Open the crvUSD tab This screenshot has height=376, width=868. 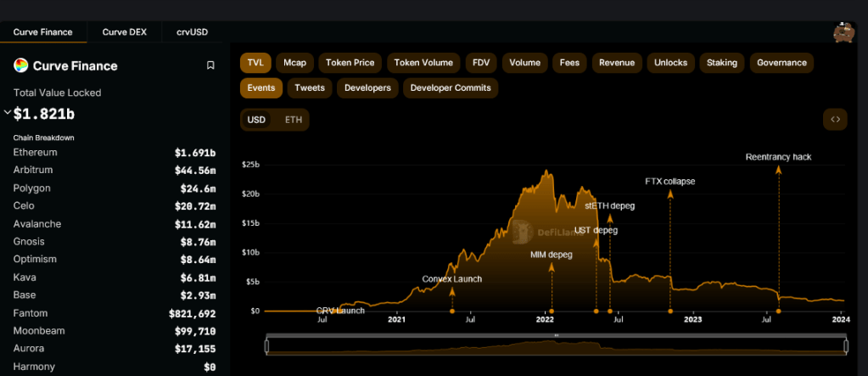(x=192, y=32)
